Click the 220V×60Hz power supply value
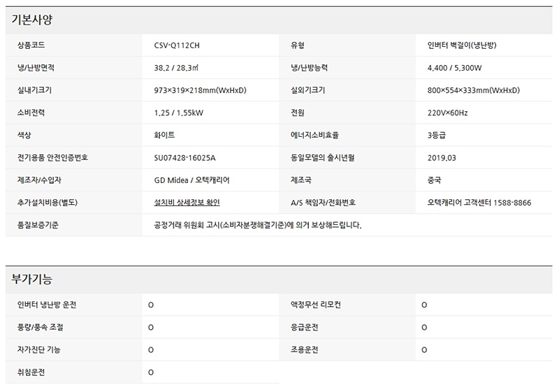Viewport: 559px width, 392px height. pos(447,113)
